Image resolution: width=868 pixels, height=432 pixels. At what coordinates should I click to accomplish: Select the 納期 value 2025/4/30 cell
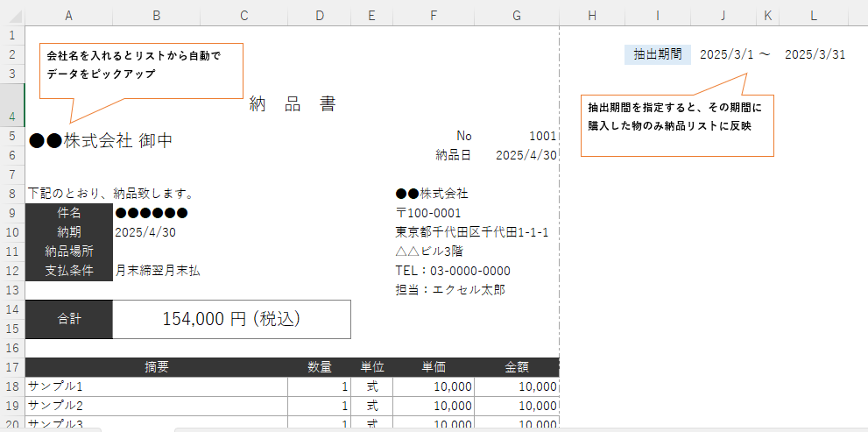pos(145,232)
